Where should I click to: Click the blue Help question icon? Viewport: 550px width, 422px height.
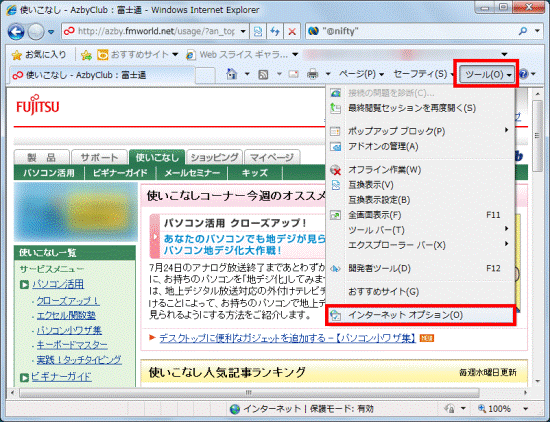tap(523, 74)
